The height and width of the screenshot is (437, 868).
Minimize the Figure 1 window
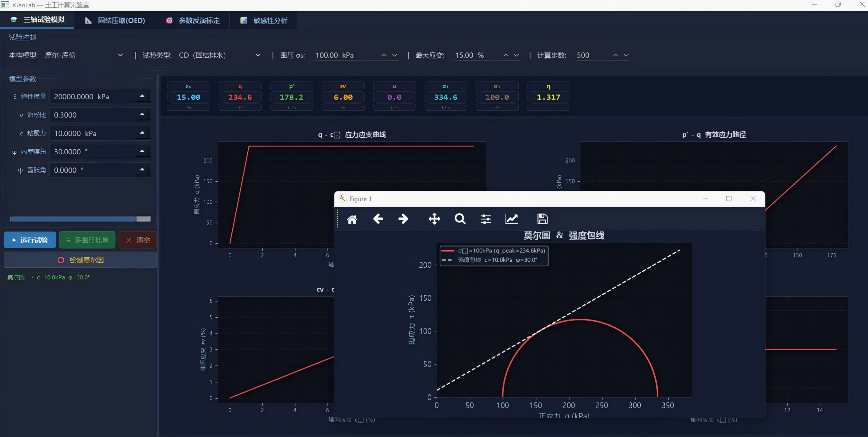705,198
